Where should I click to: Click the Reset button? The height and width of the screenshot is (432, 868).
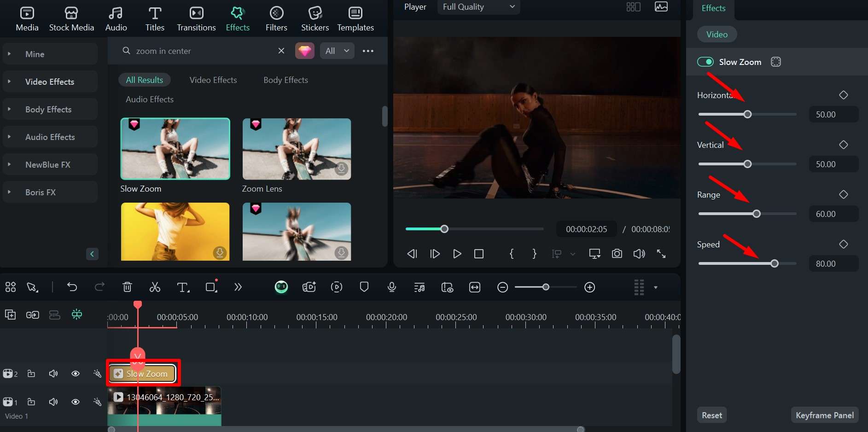tap(711, 415)
